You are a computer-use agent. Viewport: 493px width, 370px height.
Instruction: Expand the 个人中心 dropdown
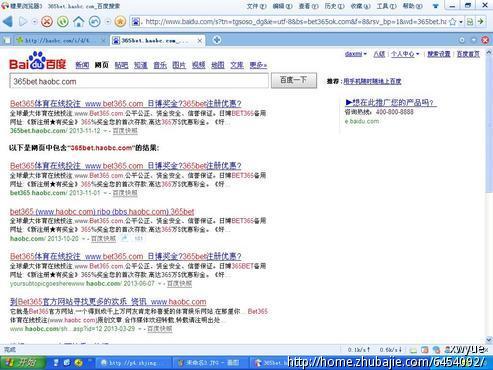[x=418, y=54]
